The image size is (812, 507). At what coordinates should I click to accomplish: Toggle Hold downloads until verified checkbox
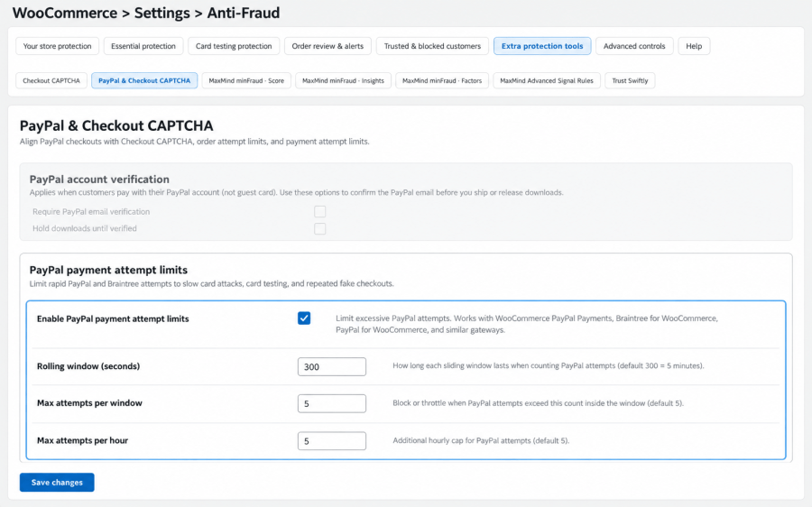pos(320,228)
